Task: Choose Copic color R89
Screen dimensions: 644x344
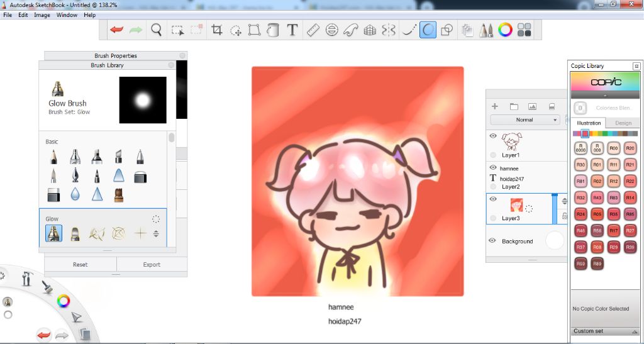Action: [597, 264]
